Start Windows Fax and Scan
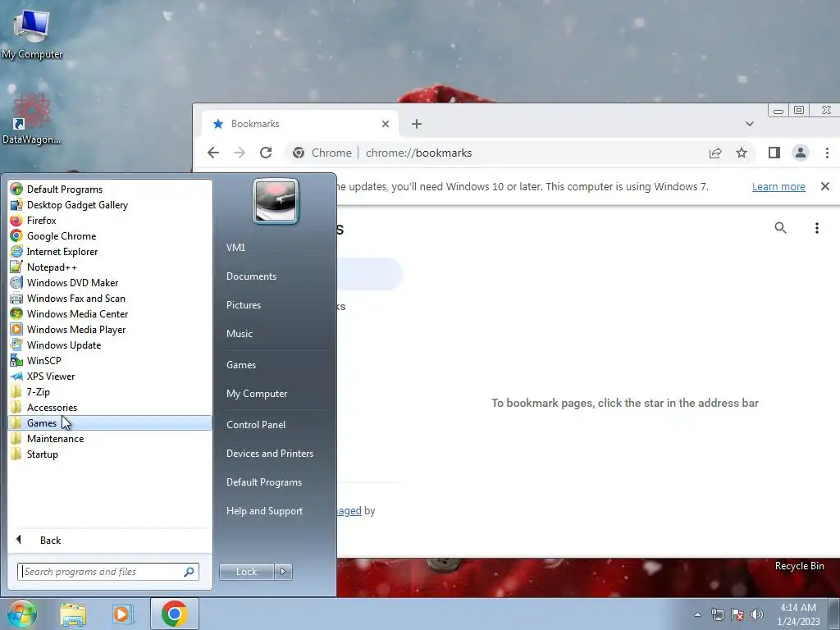Viewport: 840px width, 630px height. coord(110,298)
